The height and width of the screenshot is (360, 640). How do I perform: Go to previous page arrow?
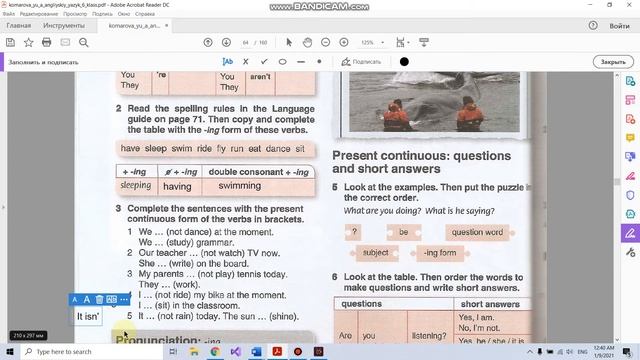208,42
